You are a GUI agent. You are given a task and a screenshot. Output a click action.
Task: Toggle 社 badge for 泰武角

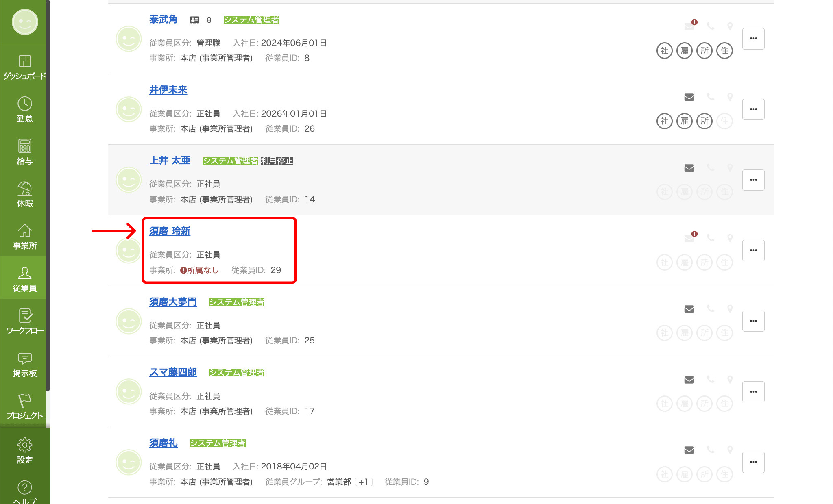[664, 51]
